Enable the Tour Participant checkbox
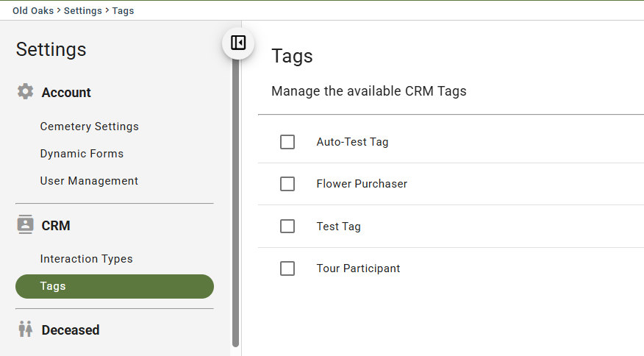Image resolution: width=644 pixels, height=356 pixels. pyautogui.click(x=287, y=268)
